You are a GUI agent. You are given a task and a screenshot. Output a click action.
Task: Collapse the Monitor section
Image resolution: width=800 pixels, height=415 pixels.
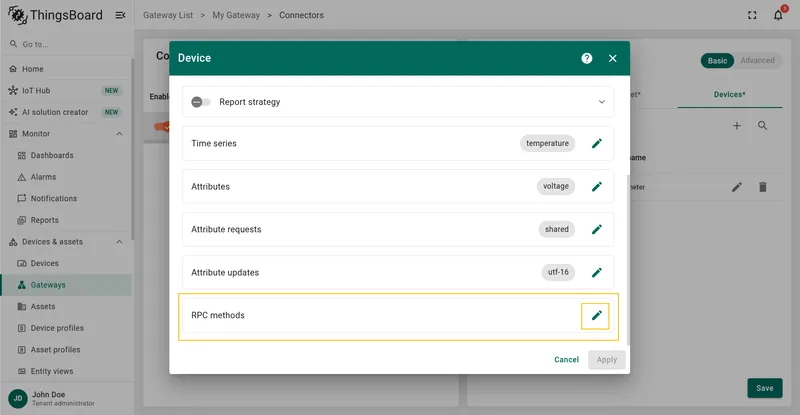tap(119, 134)
